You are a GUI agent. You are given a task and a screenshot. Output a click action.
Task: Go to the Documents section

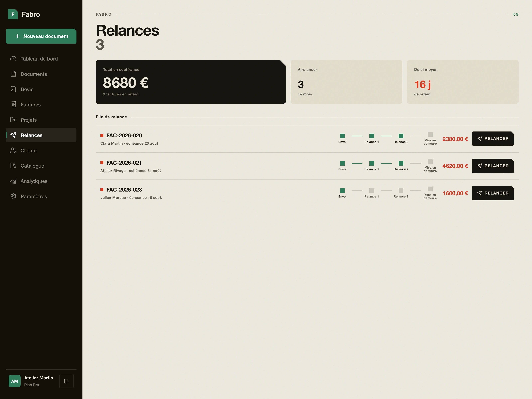tap(41, 74)
